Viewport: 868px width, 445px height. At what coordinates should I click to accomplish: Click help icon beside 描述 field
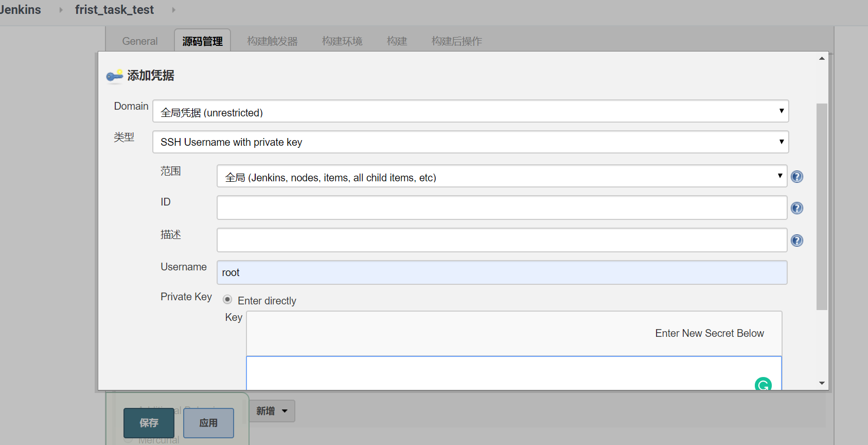(796, 241)
